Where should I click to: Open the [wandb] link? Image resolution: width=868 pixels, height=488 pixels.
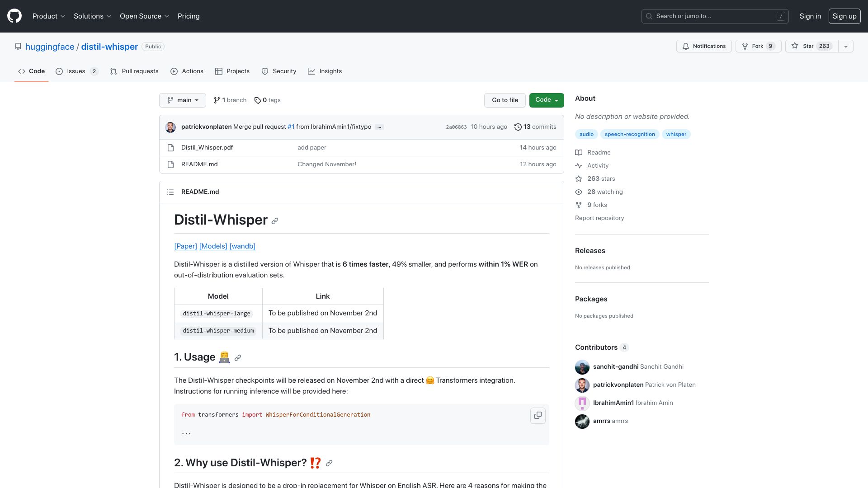[x=242, y=246]
